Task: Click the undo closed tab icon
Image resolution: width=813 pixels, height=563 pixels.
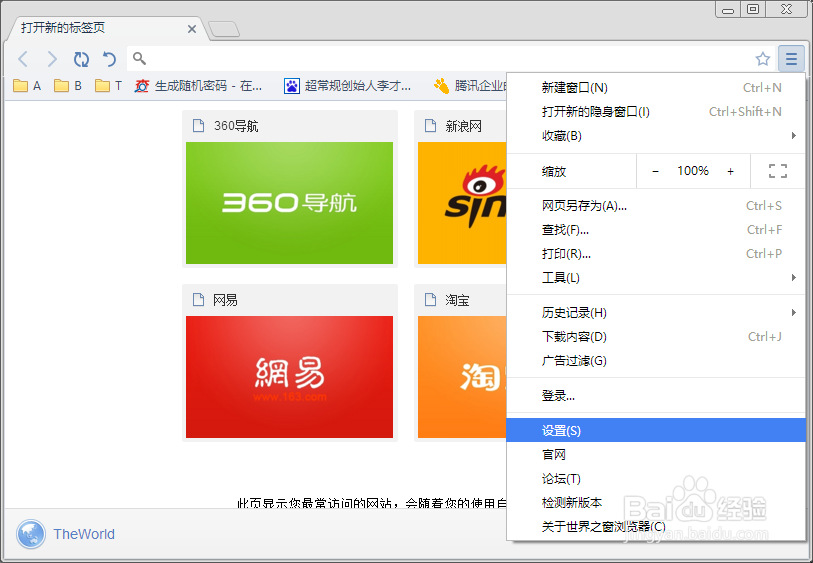Action: pyautogui.click(x=109, y=59)
